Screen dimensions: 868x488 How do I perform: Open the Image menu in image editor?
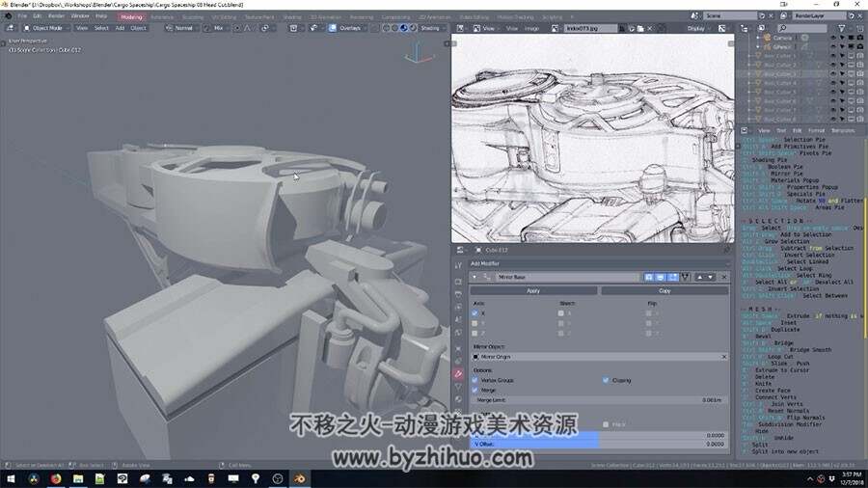531,28
